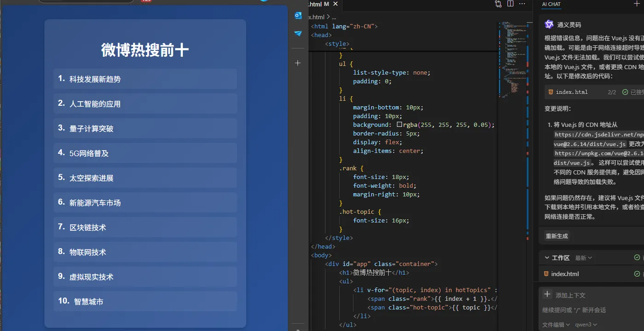Click the <html lang="zh-CN"> code line
The image size is (644, 331).
click(344, 26)
